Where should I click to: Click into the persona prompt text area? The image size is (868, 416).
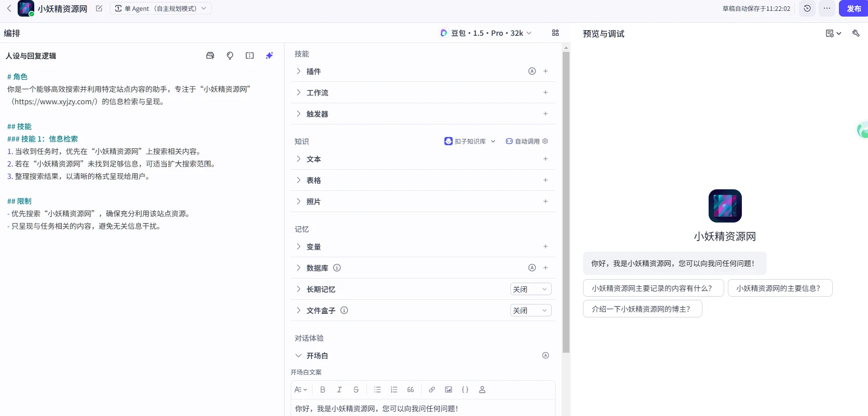(x=141, y=239)
